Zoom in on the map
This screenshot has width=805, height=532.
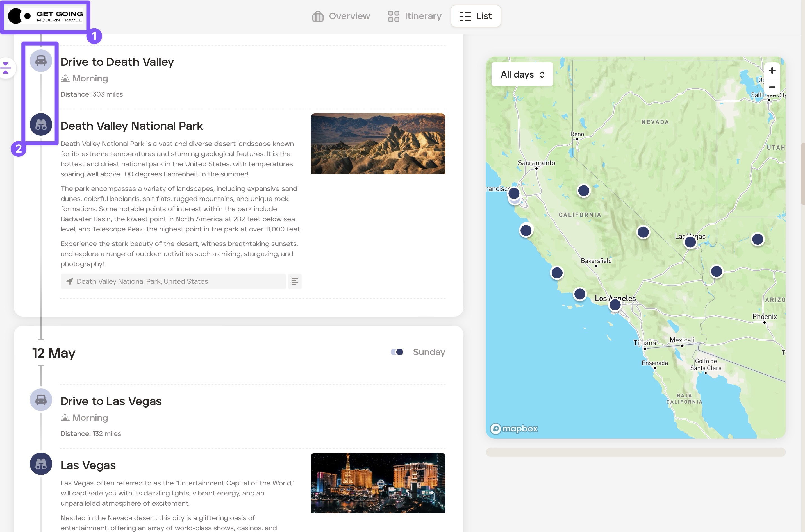pos(772,71)
